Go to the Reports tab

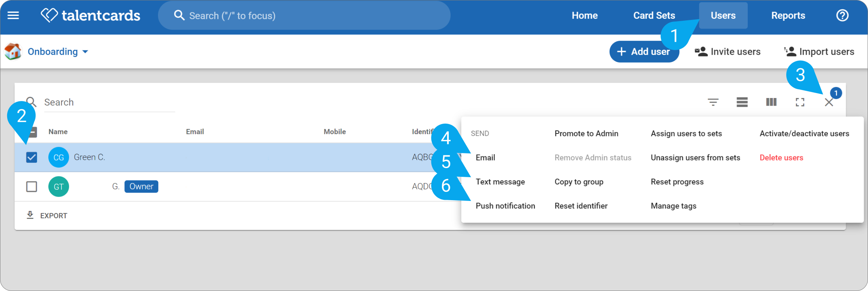click(x=788, y=15)
